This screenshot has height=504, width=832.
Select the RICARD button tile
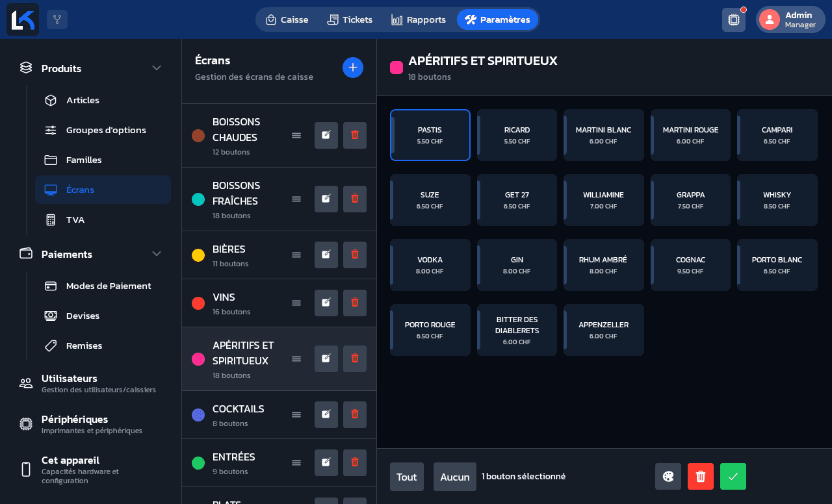pyautogui.click(x=517, y=135)
